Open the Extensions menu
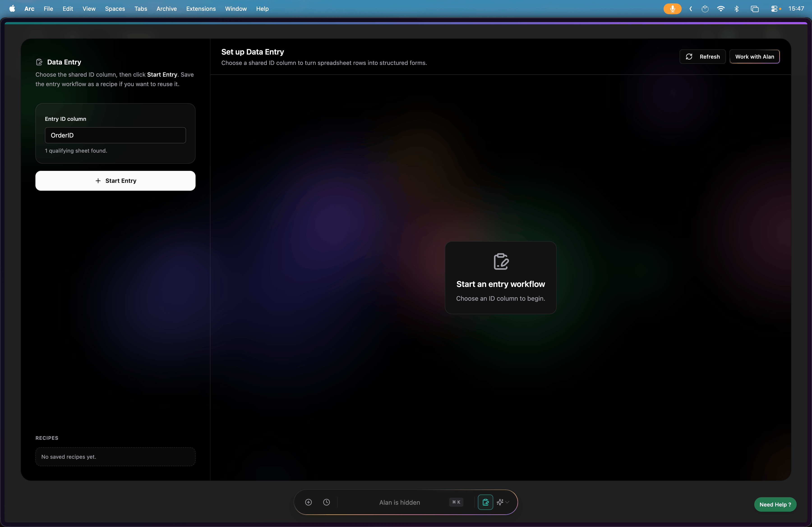Image resolution: width=812 pixels, height=527 pixels. click(201, 9)
